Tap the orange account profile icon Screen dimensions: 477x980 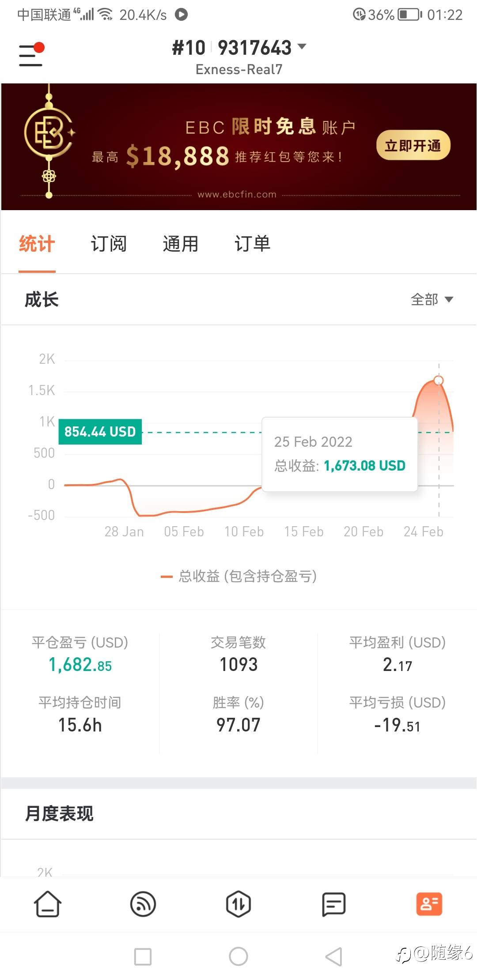tap(429, 904)
